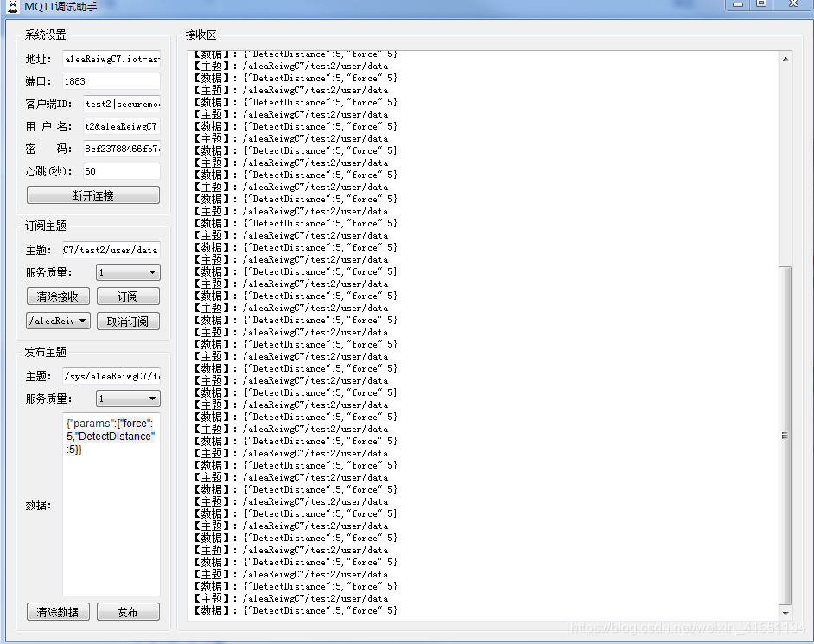Click the 用户名 username field
This screenshot has height=644, width=814.
[x=120, y=127]
